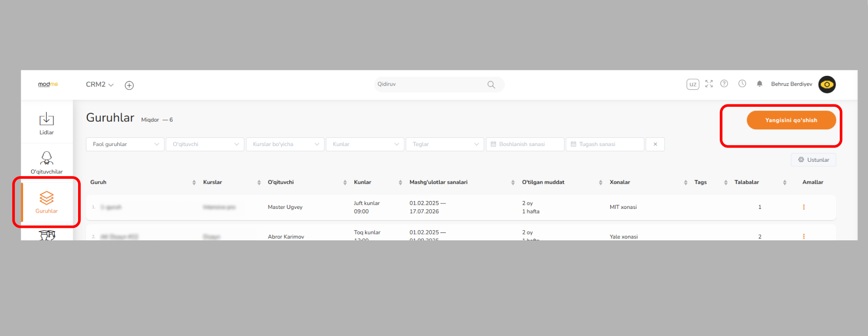
Task: Open the Lidlar section in sidebar
Action: (46, 123)
